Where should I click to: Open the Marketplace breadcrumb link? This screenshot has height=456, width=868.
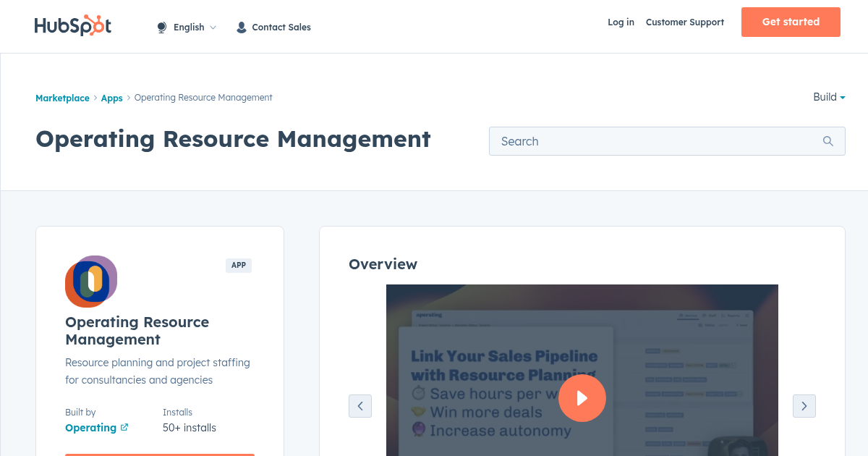coord(62,98)
